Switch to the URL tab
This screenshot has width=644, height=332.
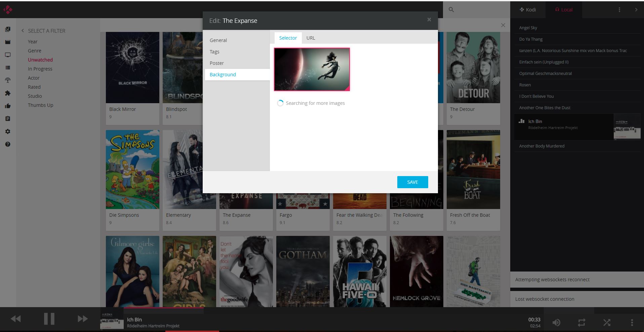tap(311, 38)
